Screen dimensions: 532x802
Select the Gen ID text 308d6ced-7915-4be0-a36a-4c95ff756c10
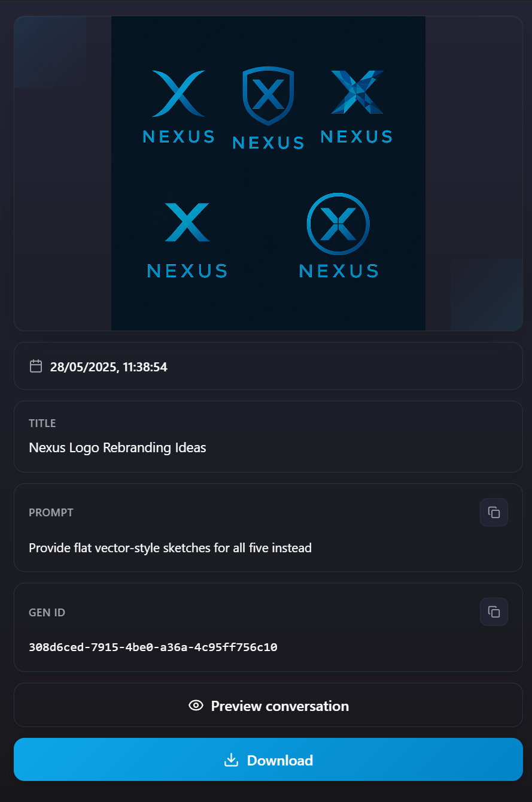(x=153, y=647)
